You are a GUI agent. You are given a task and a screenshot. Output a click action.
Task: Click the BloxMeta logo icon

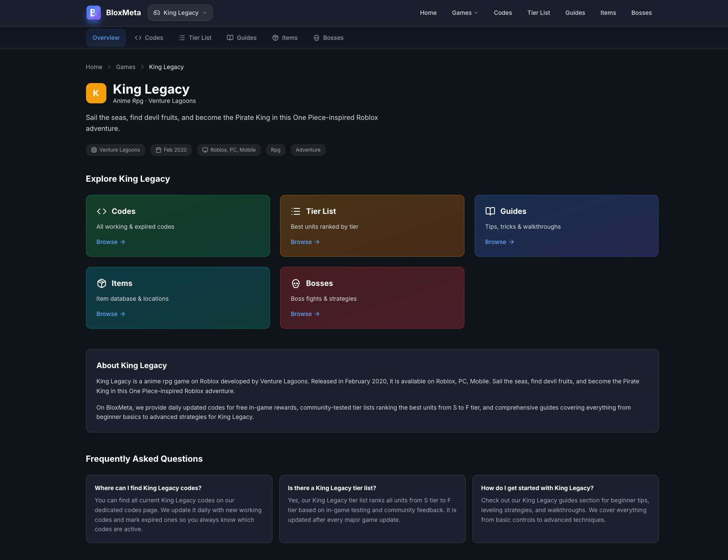coord(93,13)
